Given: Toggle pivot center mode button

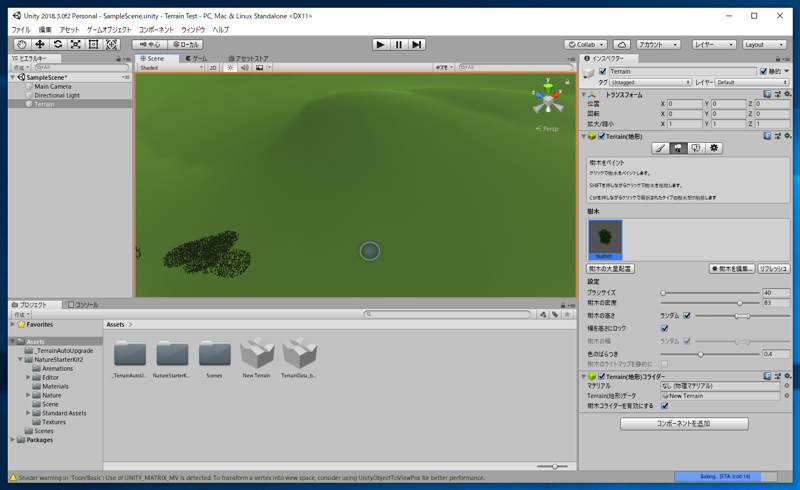Looking at the screenshot, I should click(x=149, y=44).
